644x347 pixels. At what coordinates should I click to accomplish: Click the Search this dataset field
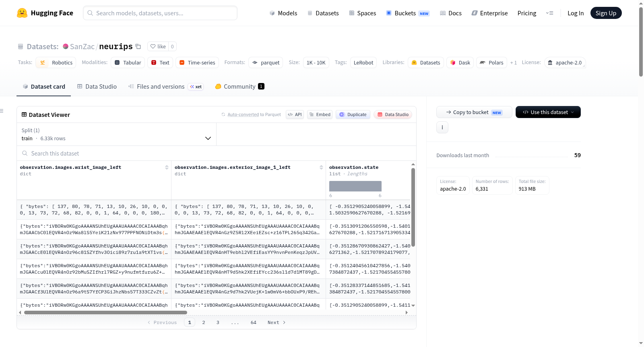pyautogui.click(x=217, y=154)
